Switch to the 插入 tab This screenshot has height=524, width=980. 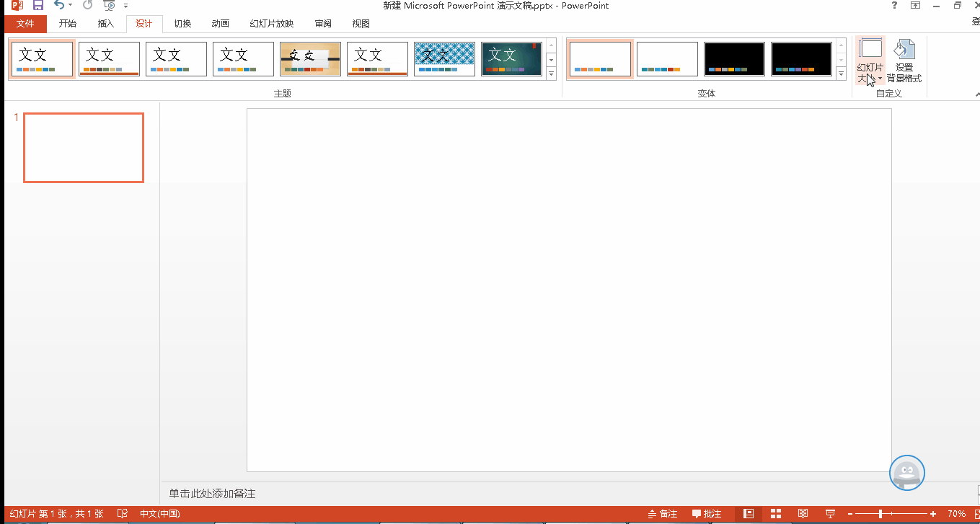point(106,24)
